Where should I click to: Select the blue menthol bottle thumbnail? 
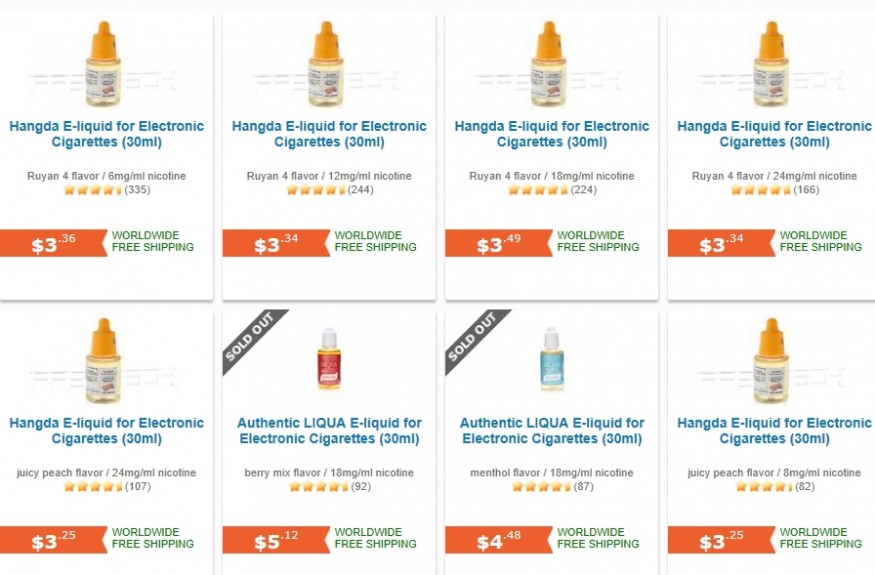(x=551, y=358)
